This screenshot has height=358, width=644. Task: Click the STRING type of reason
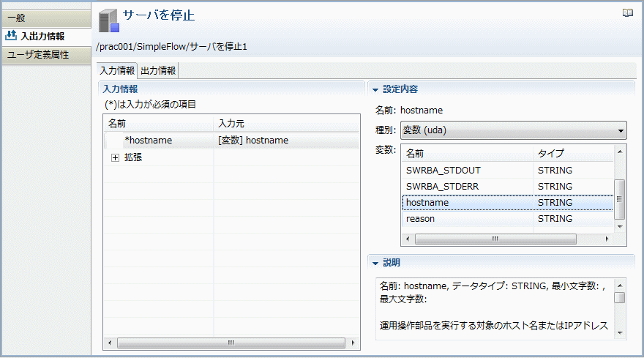click(555, 219)
